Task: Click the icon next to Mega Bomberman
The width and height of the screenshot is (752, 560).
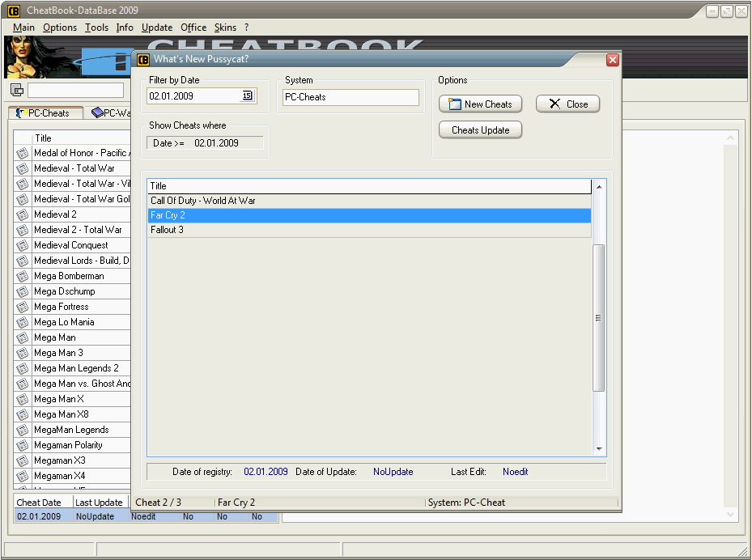Action: pos(23,276)
